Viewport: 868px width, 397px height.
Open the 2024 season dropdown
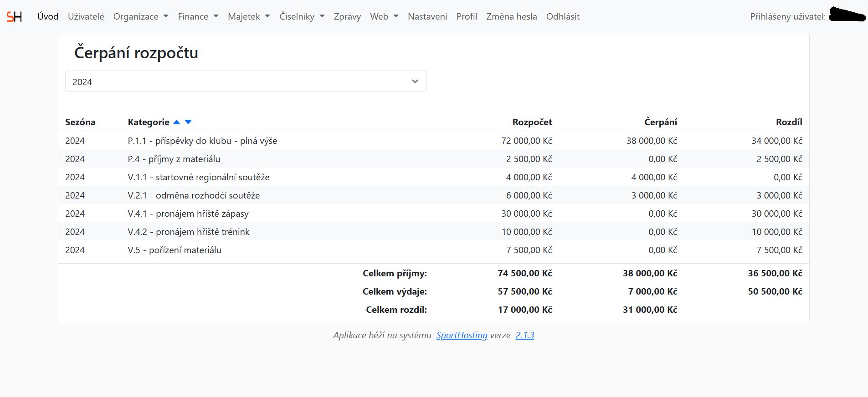(x=246, y=81)
